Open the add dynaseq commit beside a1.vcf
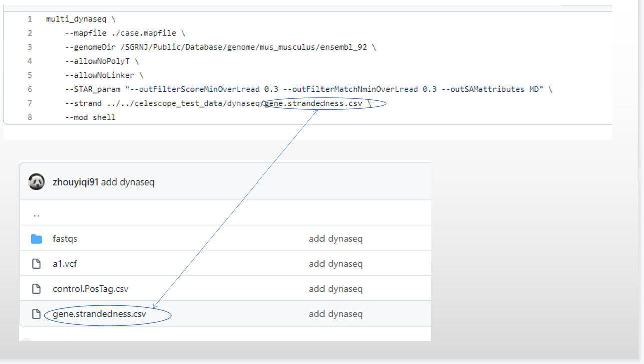 335,263
